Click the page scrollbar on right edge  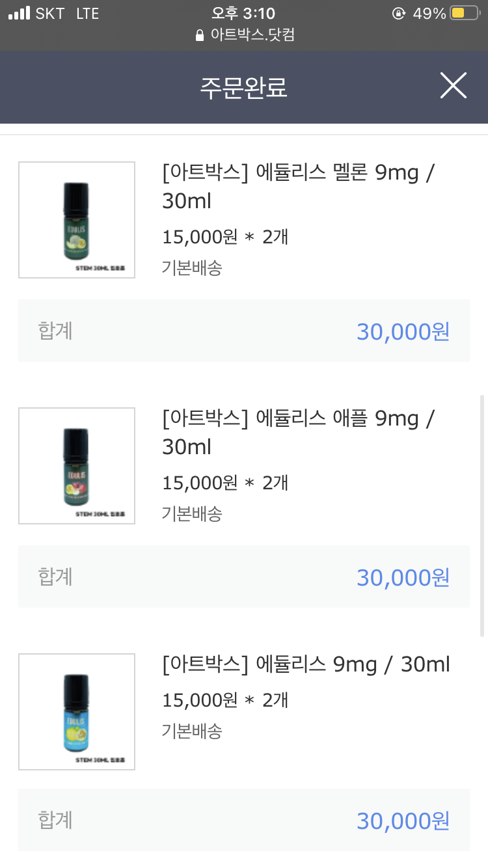[x=482, y=514]
